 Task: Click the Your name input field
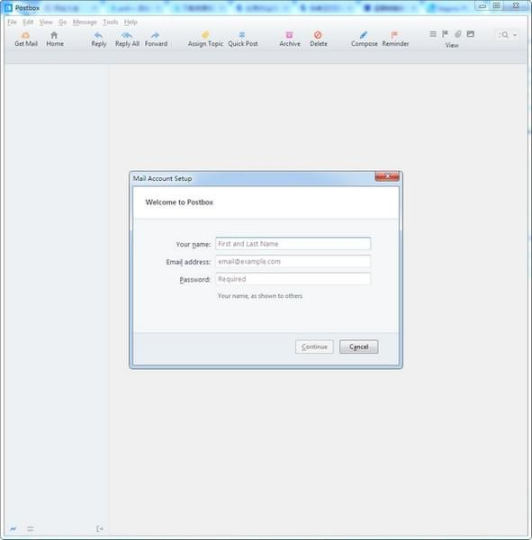click(293, 244)
